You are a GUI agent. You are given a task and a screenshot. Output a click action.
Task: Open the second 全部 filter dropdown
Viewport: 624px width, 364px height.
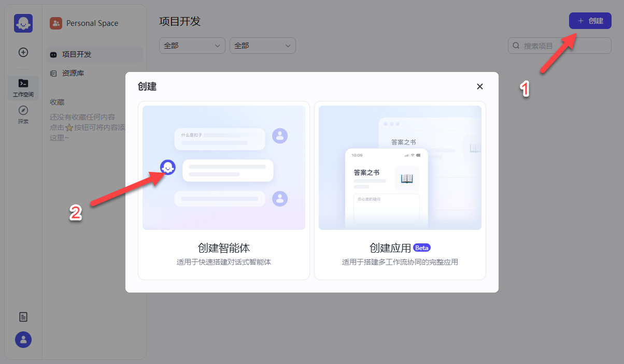(x=262, y=46)
